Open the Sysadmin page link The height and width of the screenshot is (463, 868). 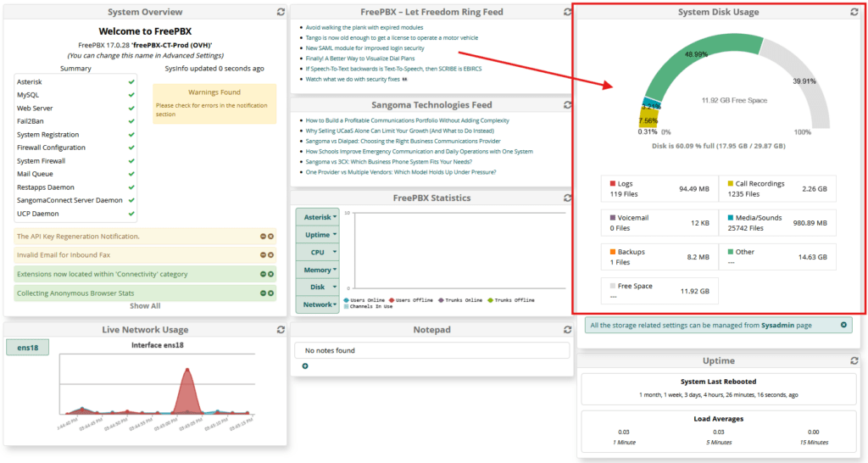coord(778,325)
